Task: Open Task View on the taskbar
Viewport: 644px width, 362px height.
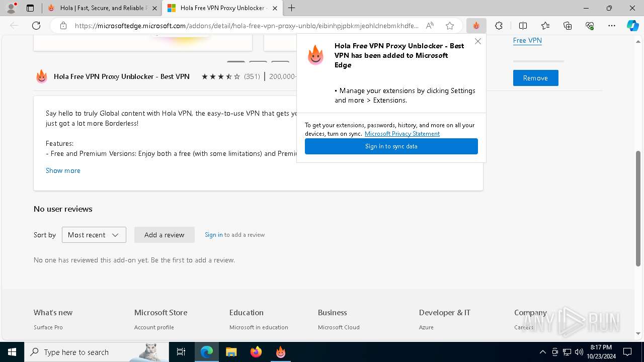Action: click(x=181, y=352)
